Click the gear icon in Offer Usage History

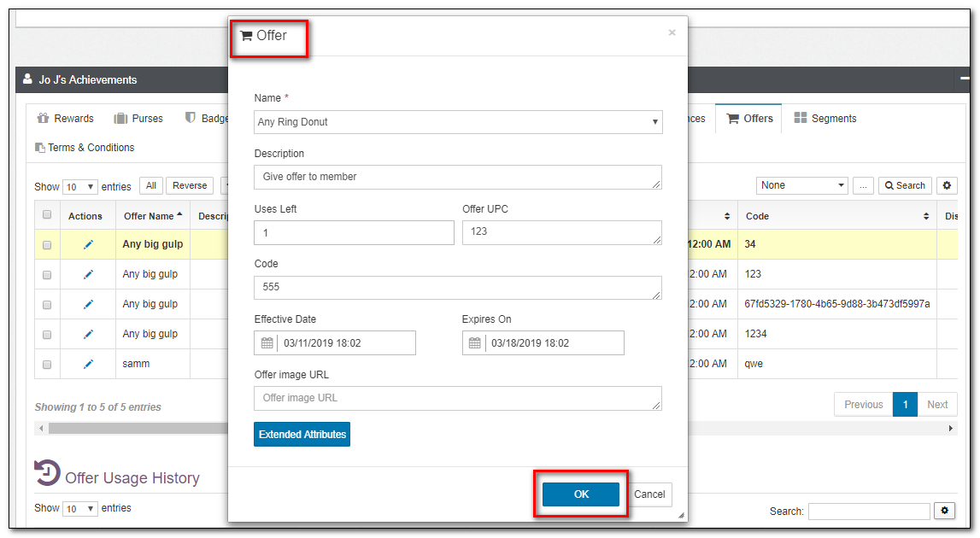pos(944,511)
